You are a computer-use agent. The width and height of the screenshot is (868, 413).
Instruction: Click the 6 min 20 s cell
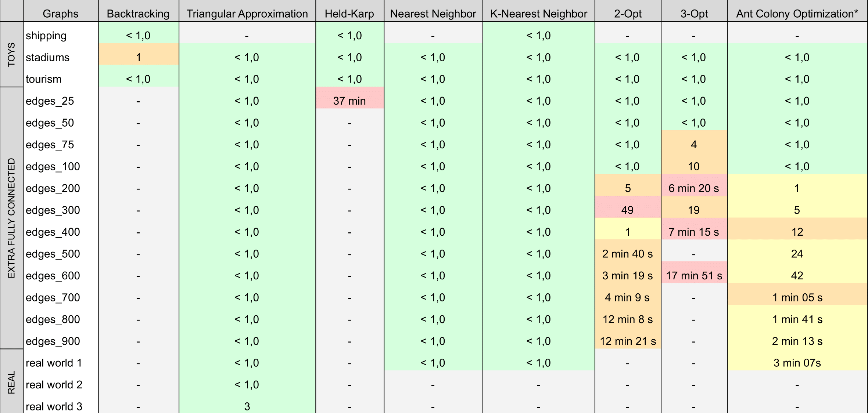coord(694,188)
